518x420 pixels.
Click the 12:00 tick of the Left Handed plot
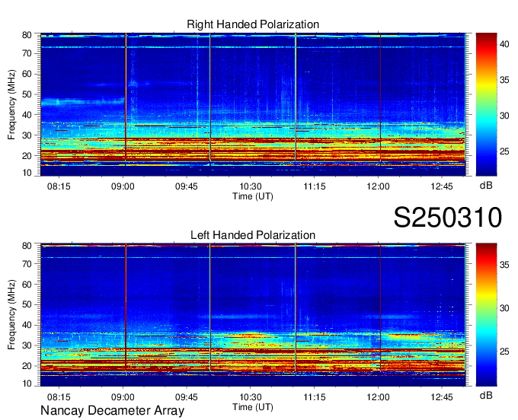[378, 397]
